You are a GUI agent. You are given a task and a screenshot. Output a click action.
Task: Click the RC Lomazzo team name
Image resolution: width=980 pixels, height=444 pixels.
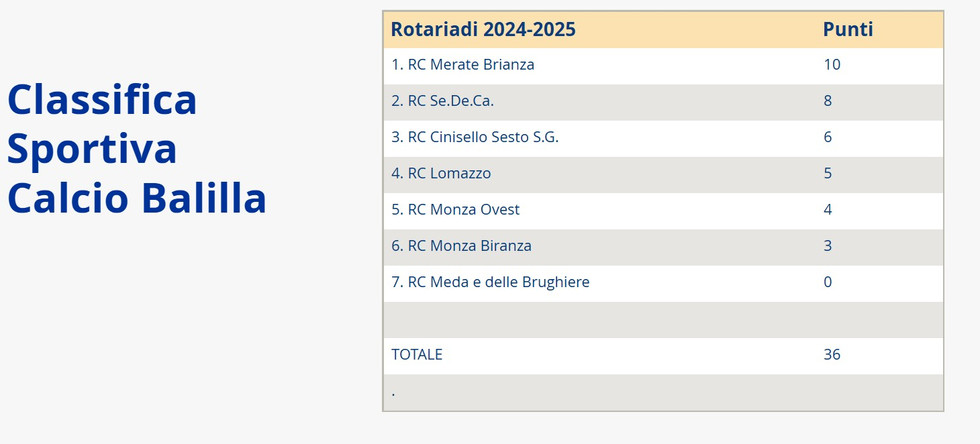click(441, 173)
